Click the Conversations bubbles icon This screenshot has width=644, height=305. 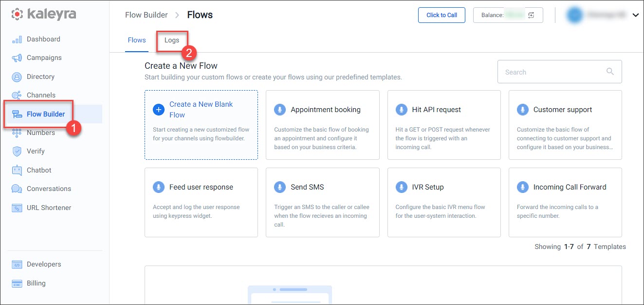point(17,189)
